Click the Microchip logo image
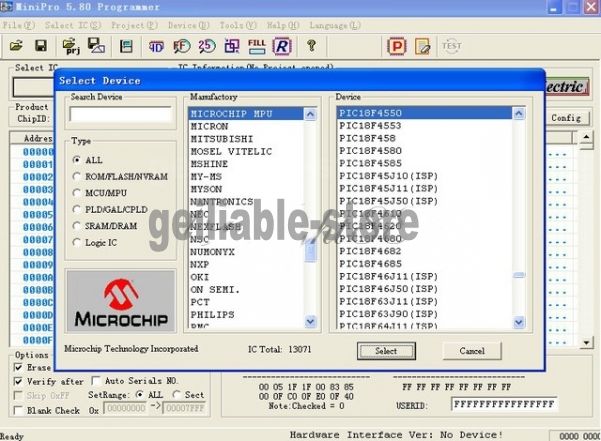Viewport: 601px width, 441px height. (x=121, y=301)
